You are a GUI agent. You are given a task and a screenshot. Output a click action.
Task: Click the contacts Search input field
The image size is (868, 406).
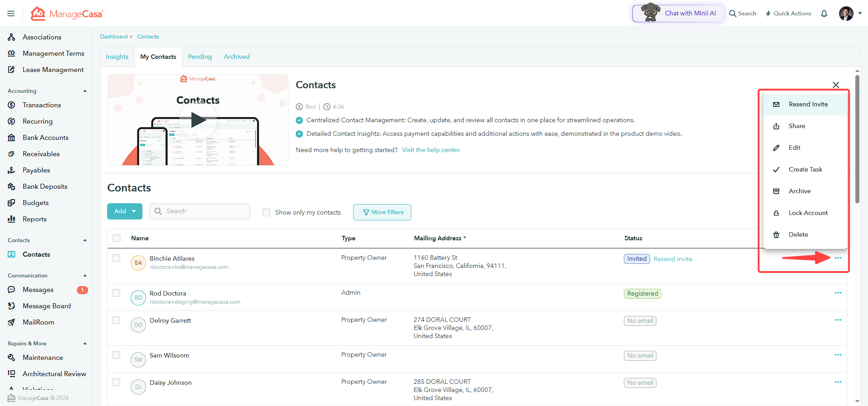(x=200, y=211)
